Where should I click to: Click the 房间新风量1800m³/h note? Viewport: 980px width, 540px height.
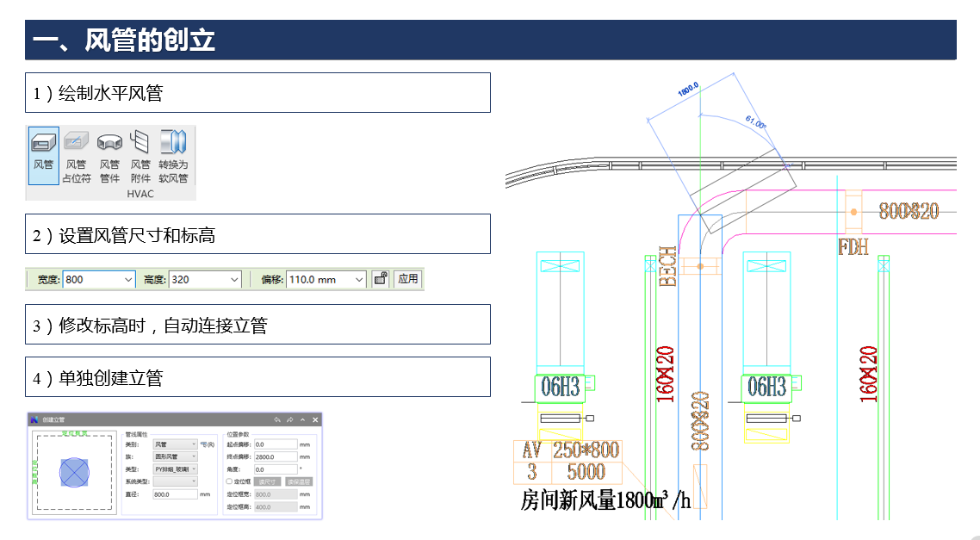click(605, 500)
